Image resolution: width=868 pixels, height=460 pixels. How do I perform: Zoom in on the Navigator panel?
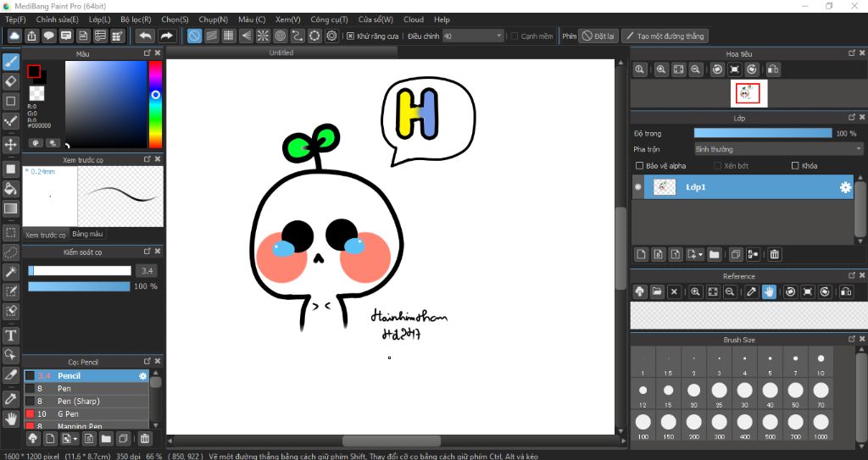pyautogui.click(x=661, y=69)
